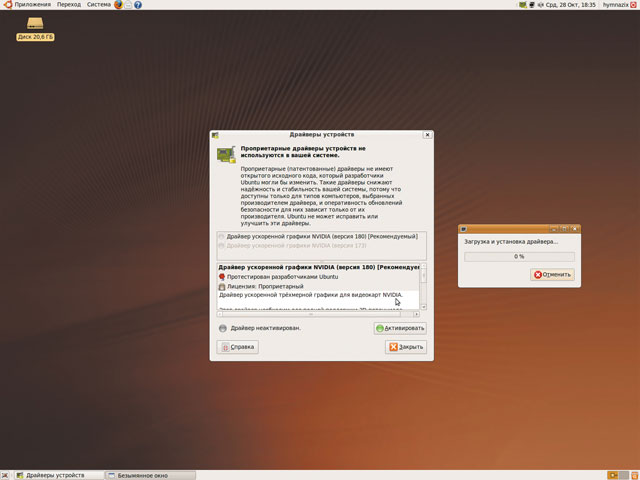
Task: Open the network connection tray icon
Action: pyautogui.click(x=532, y=5)
